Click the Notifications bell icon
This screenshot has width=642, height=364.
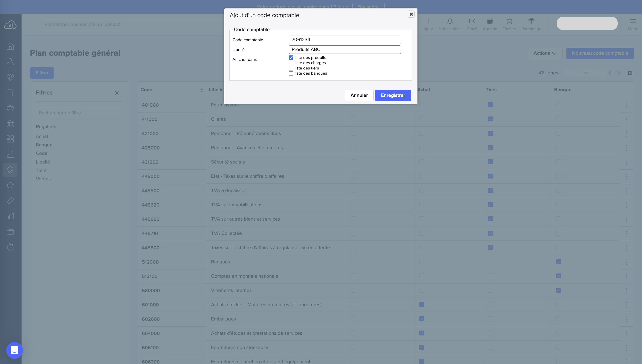tap(450, 22)
